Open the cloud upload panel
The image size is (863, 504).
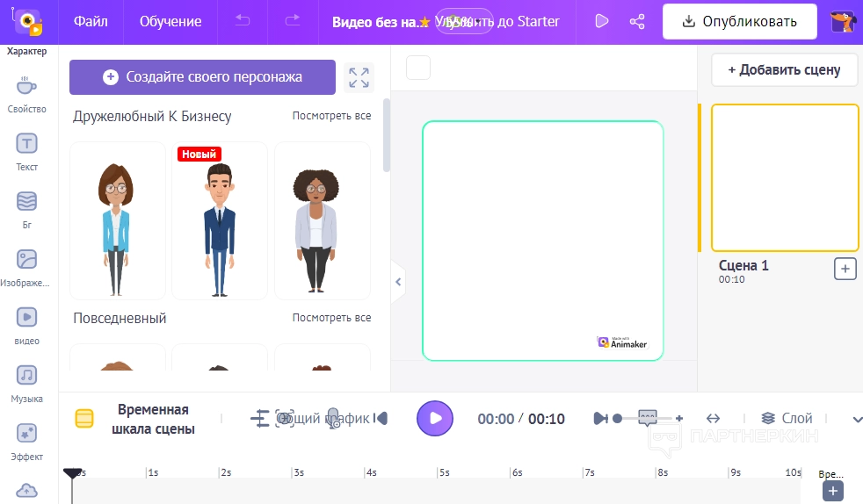click(x=26, y=490)
